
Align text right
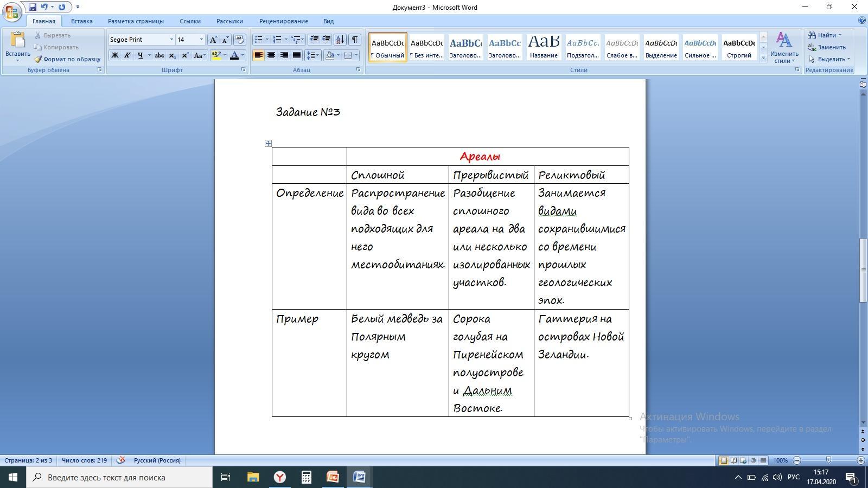[x=284, y=55]
